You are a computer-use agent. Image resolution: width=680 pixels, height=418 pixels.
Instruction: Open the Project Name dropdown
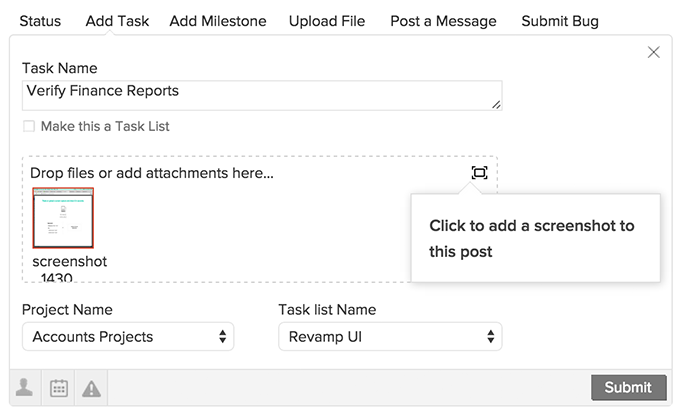pos(128,337)
